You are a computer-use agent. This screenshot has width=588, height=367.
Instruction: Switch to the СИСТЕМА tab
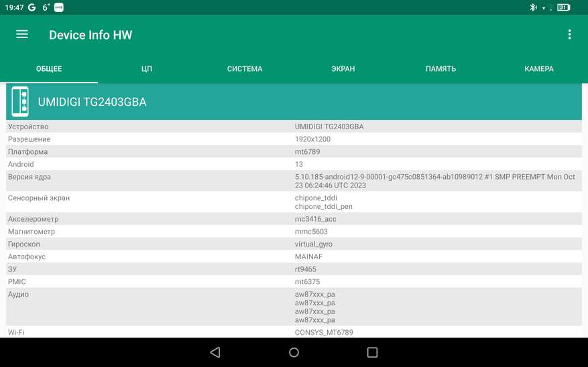pos(245,69)
